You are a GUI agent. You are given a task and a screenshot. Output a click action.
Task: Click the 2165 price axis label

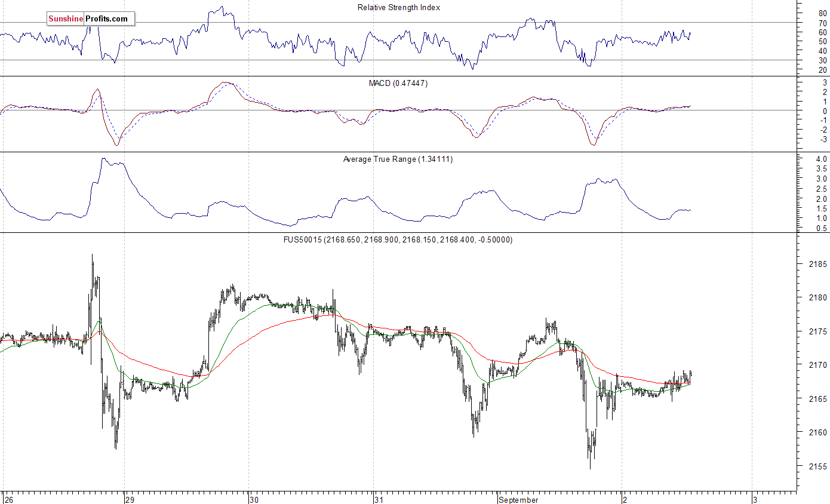(817, 399)
